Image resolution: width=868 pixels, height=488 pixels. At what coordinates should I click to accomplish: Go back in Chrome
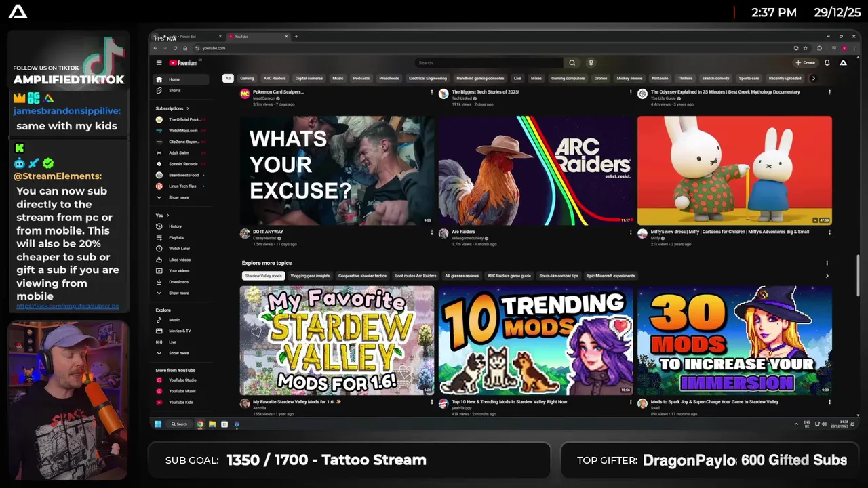[x=155, y=48]
